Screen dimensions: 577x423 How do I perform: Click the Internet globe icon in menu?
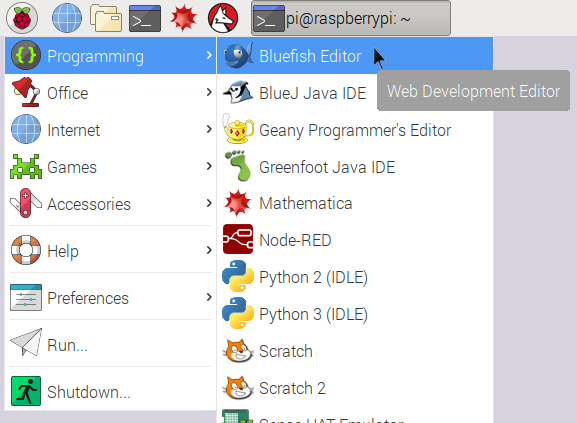[25, 129]
